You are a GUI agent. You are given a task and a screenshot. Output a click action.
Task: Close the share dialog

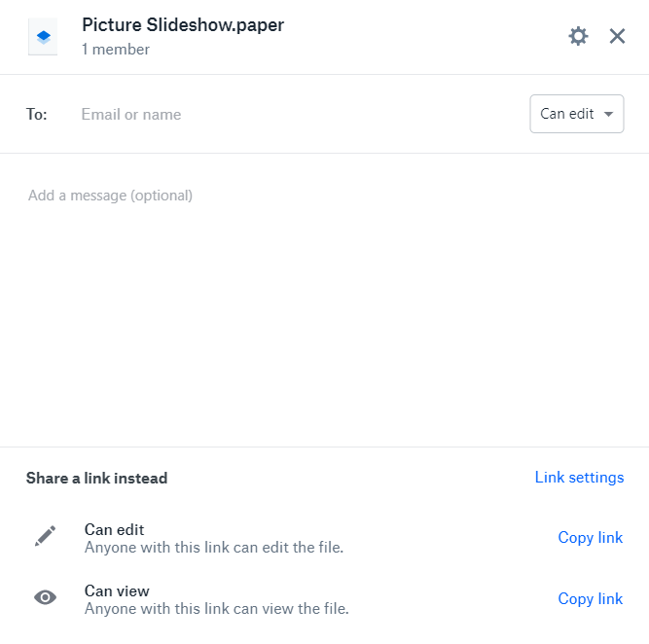click(x=617, y=36)
